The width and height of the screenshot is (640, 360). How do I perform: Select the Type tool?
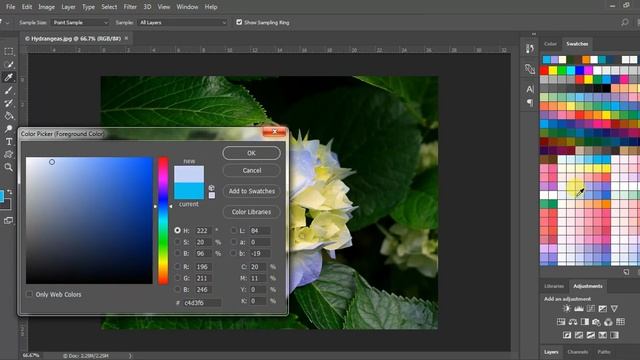(9, 142)
